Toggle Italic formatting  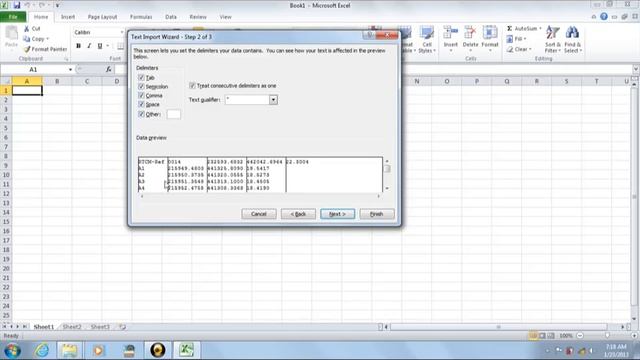tap(89, 46)
